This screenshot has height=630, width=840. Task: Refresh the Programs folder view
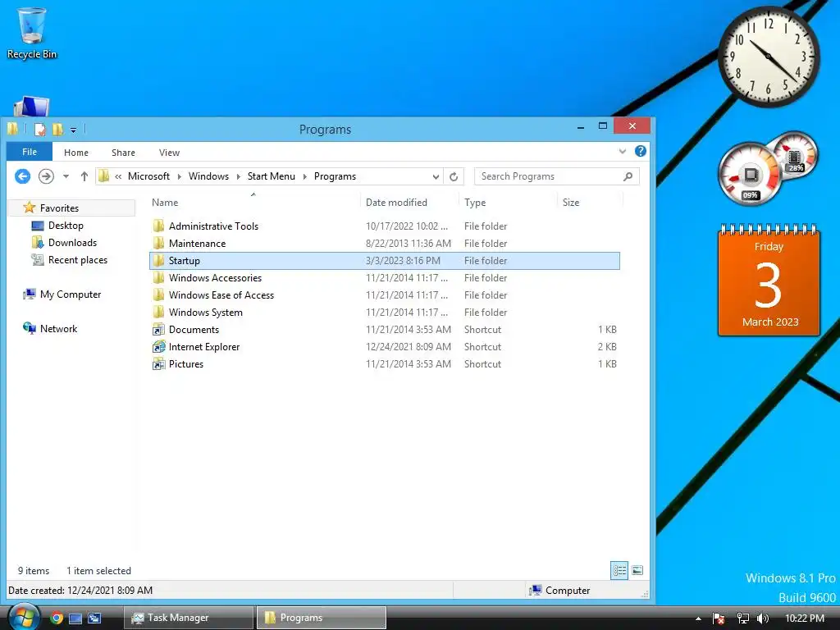click(x=454, y=176)
